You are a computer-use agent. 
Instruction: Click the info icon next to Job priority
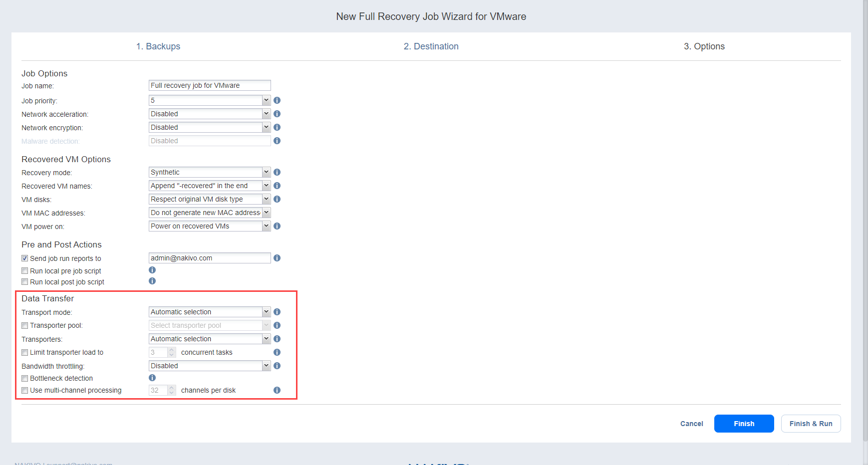(x=277, y=100)
